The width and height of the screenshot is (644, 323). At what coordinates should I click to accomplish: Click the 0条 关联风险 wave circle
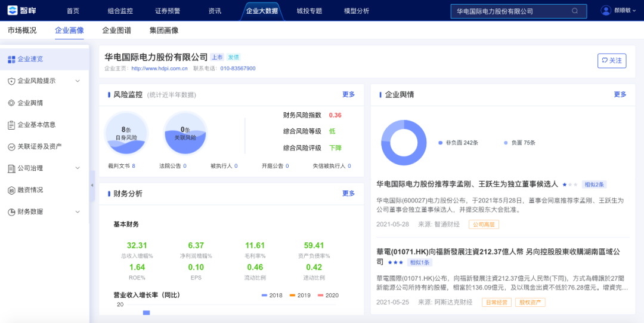[185, 133]
